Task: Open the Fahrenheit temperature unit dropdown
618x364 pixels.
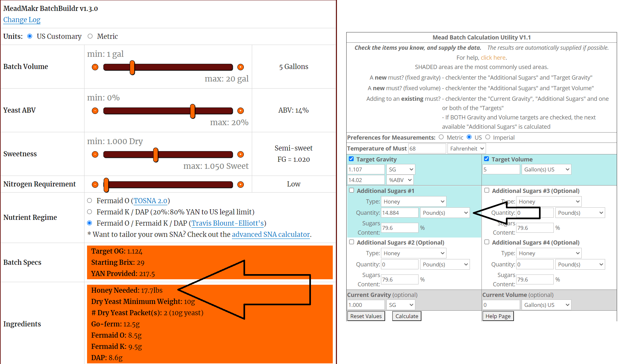Action: [466, 148]
